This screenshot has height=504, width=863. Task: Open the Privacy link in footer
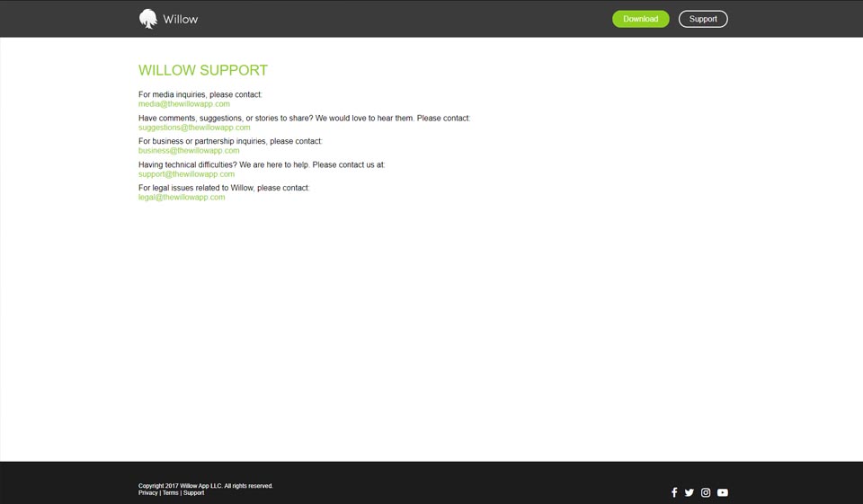point(147,493)
